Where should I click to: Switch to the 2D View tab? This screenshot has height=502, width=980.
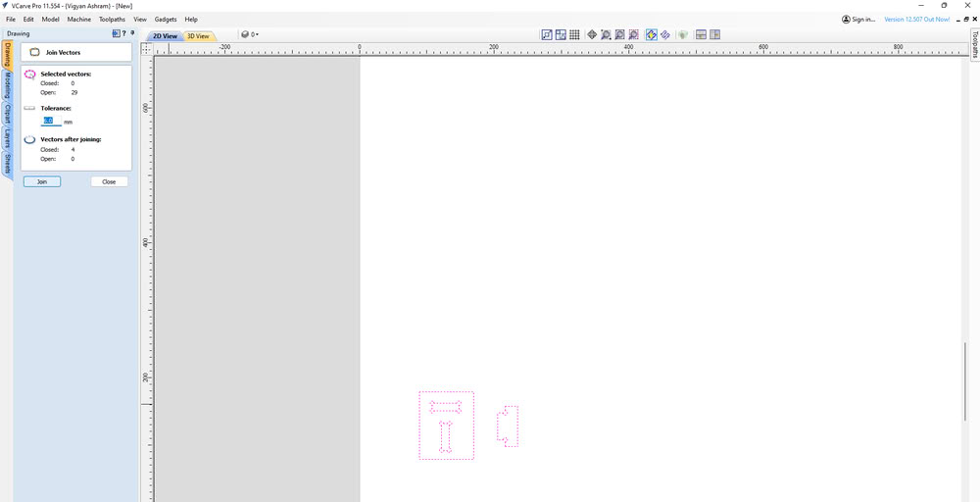pyautogui.click(x=166, y=36)
